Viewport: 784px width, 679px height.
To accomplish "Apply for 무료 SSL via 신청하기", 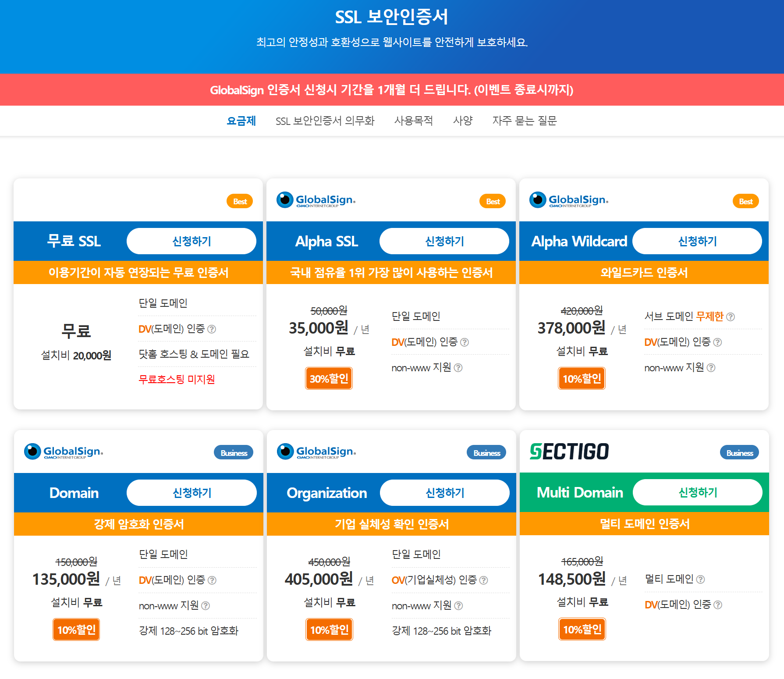I will (192, 241).
